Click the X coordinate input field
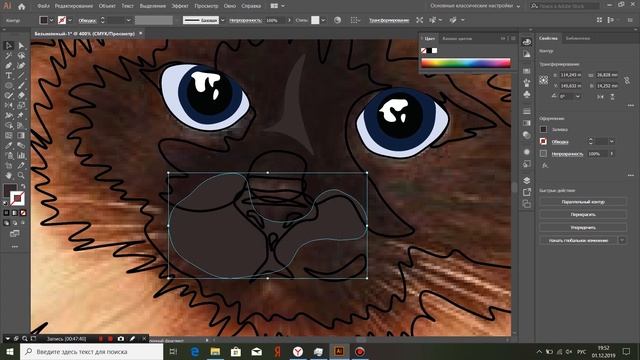640x360 pixels. (x=571, y=75)
